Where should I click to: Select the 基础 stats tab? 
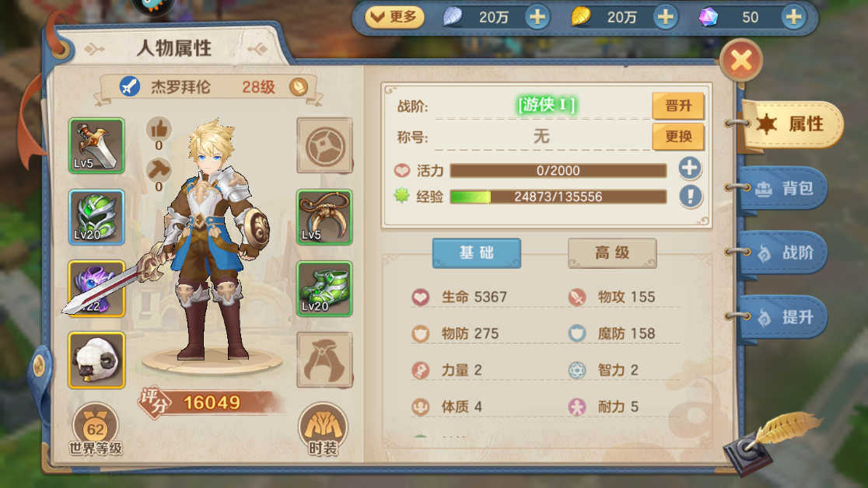point(477,253)
